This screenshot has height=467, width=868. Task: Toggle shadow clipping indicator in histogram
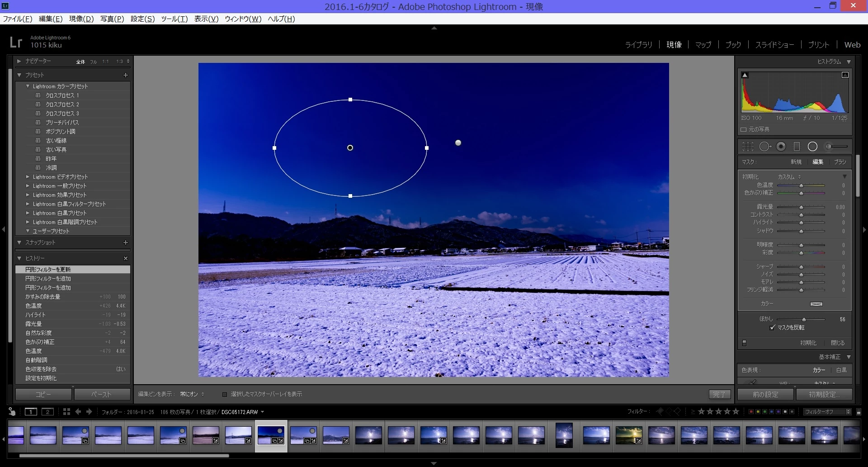[745, 75]
